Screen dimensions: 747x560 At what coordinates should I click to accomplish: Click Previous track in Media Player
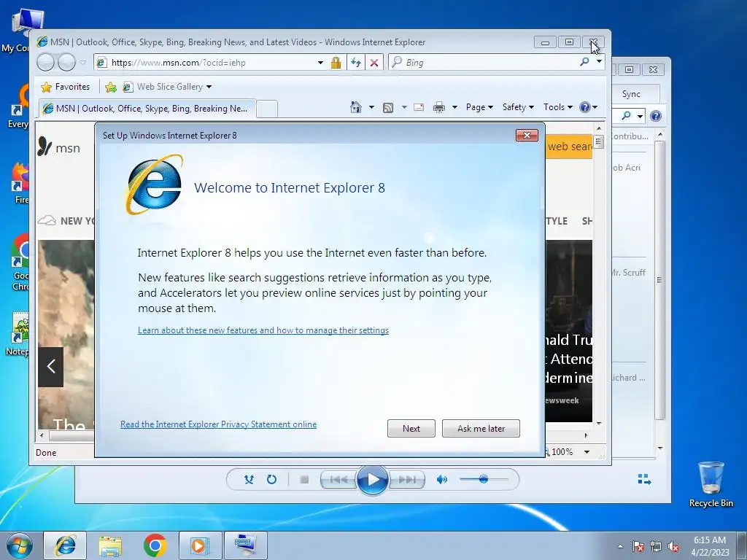(338, 480)
